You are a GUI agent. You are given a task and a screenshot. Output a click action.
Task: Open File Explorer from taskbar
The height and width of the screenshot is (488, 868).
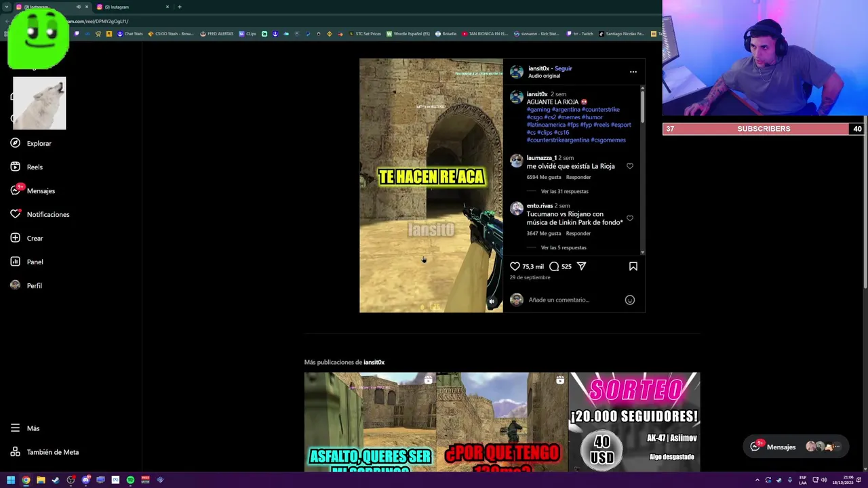(41, 480)
